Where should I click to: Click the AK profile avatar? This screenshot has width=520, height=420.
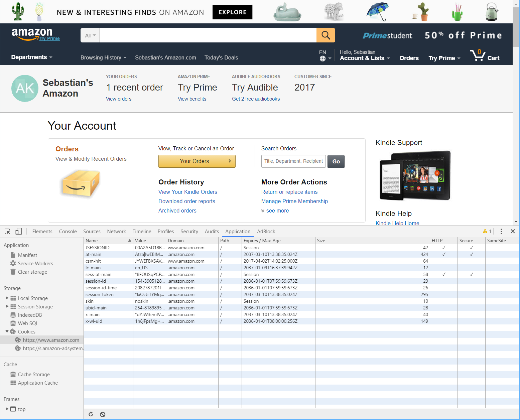point(25,88)
